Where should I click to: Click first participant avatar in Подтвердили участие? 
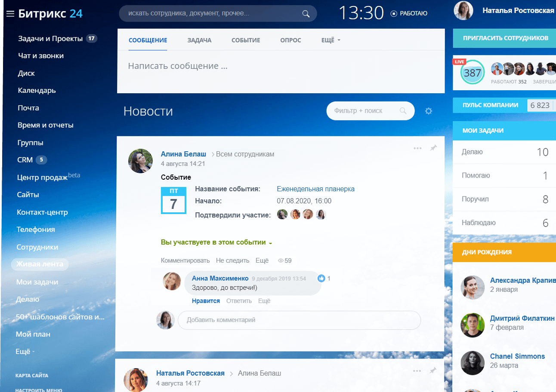click(282, 214)
